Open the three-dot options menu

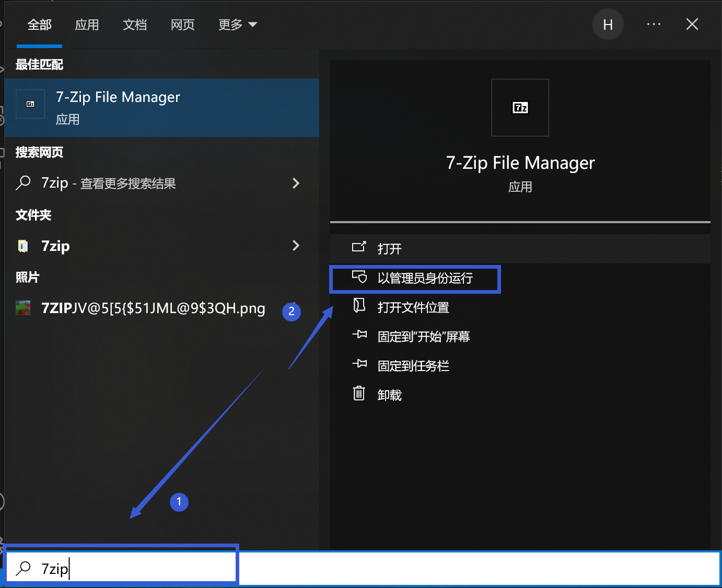pyautogui.click(x=654, y=25)
